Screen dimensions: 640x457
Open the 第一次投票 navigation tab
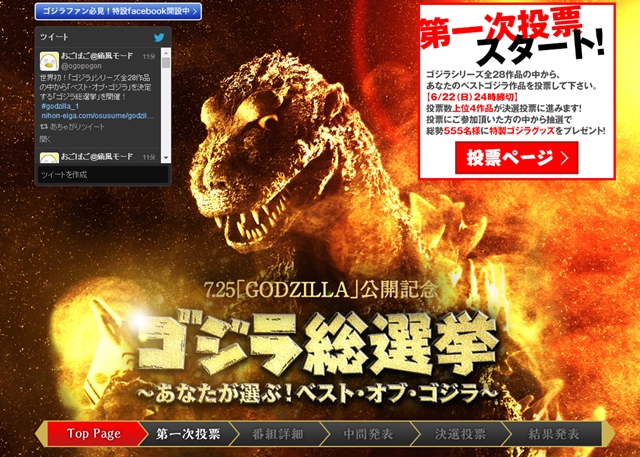pos(188,433)
